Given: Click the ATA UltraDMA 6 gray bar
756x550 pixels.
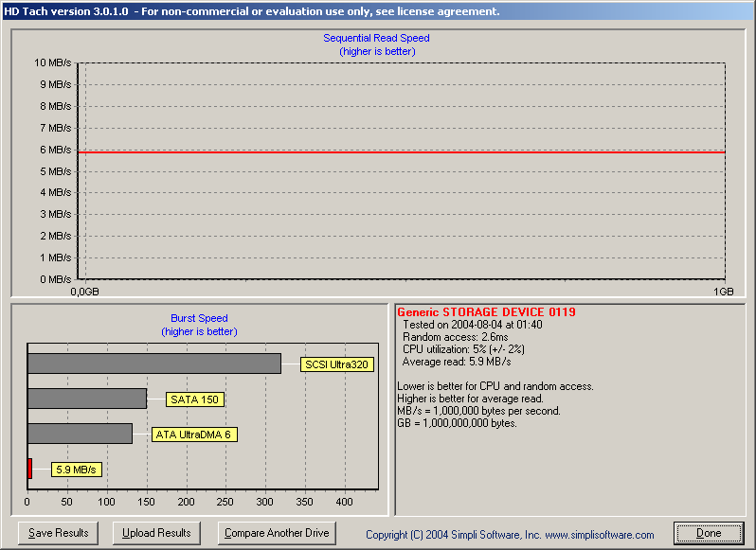Looking at the screenshot, I should click(80, 434).
